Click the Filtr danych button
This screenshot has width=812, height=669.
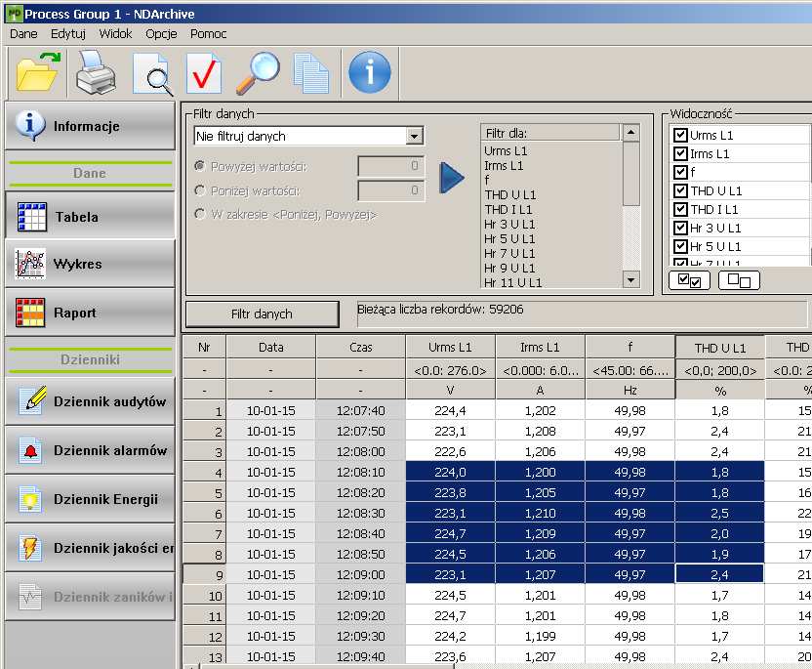[x=262, y=314]
